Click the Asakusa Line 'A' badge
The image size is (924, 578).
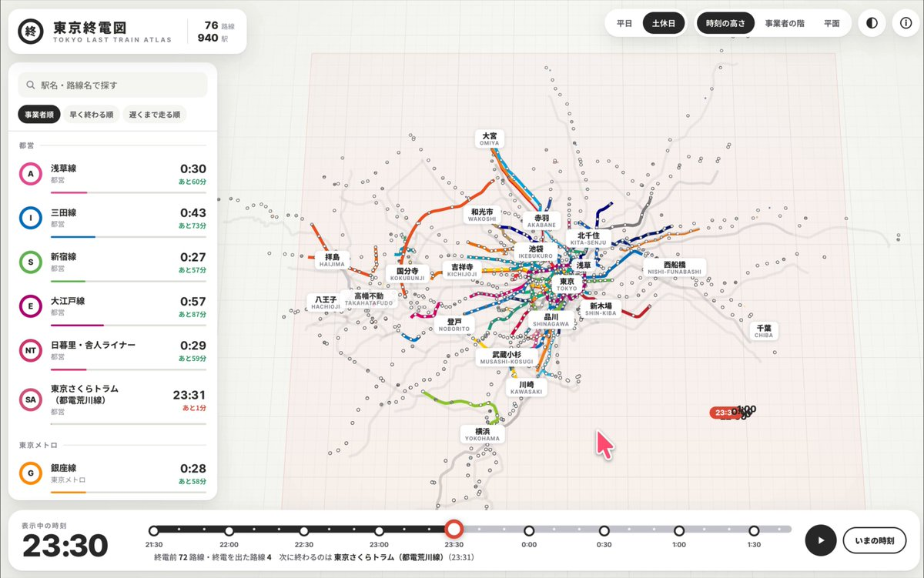(31, 175)
